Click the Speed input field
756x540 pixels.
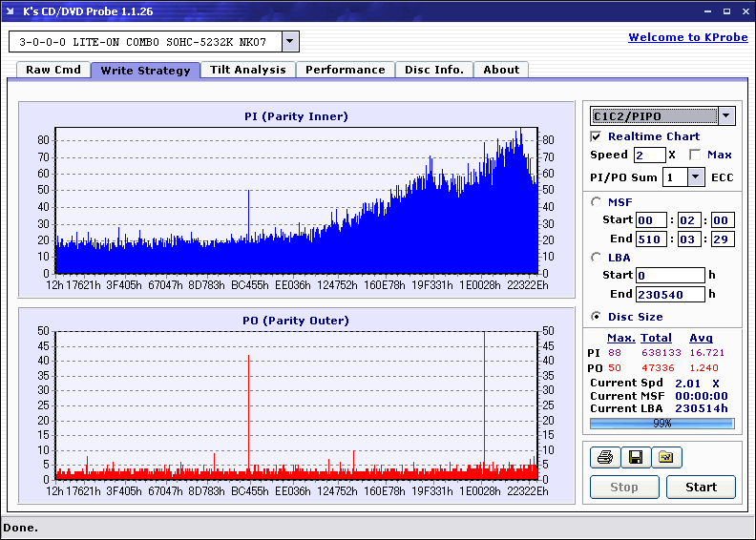tap(649, 156)
